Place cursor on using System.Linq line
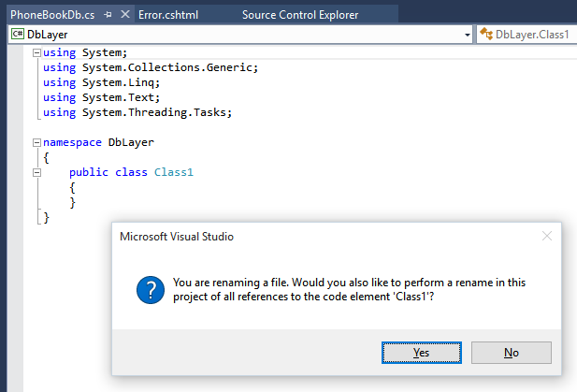 [x=101, y=83]
